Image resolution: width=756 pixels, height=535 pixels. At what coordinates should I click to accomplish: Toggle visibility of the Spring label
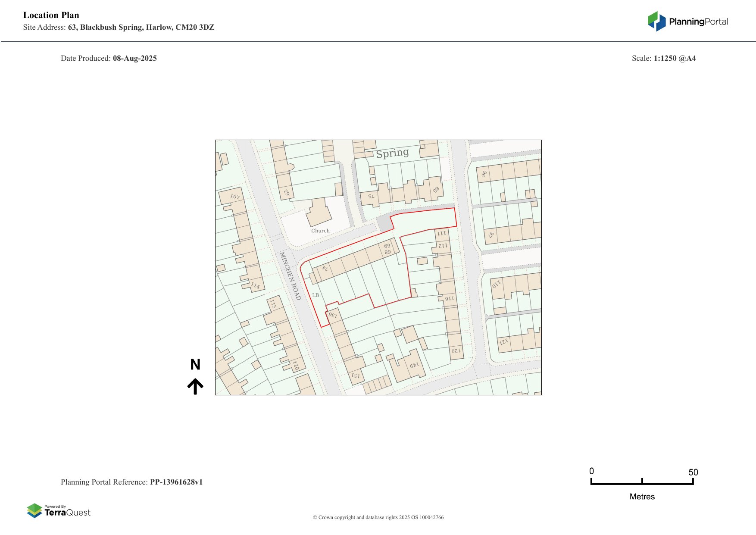point(393,153)
